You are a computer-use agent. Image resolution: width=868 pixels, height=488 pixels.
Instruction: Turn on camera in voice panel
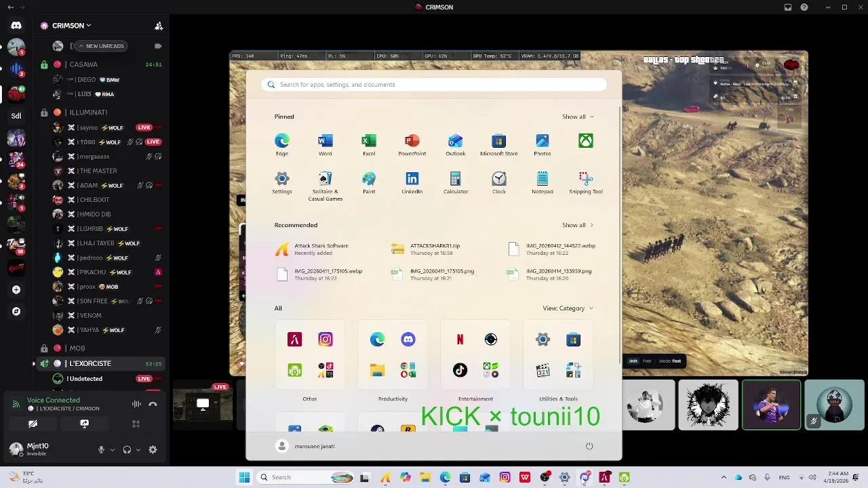[33, 424]
